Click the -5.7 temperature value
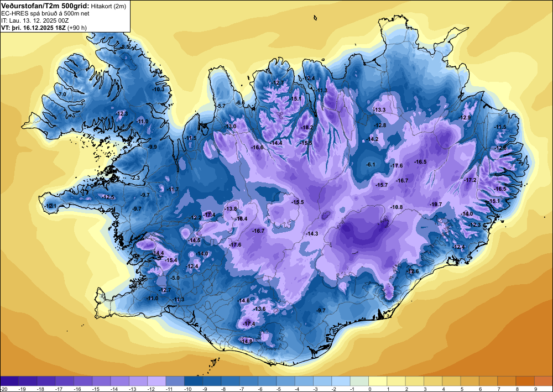 click(x=221, y=106)
